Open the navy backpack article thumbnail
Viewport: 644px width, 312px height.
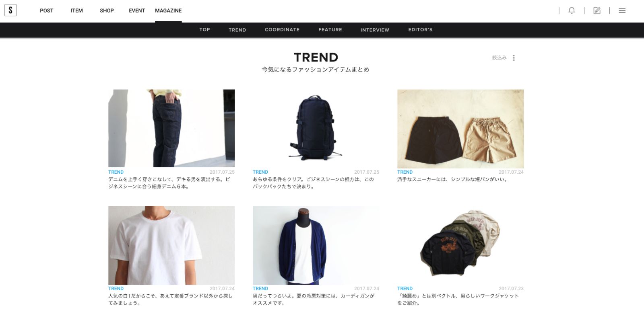pos(316,128)
